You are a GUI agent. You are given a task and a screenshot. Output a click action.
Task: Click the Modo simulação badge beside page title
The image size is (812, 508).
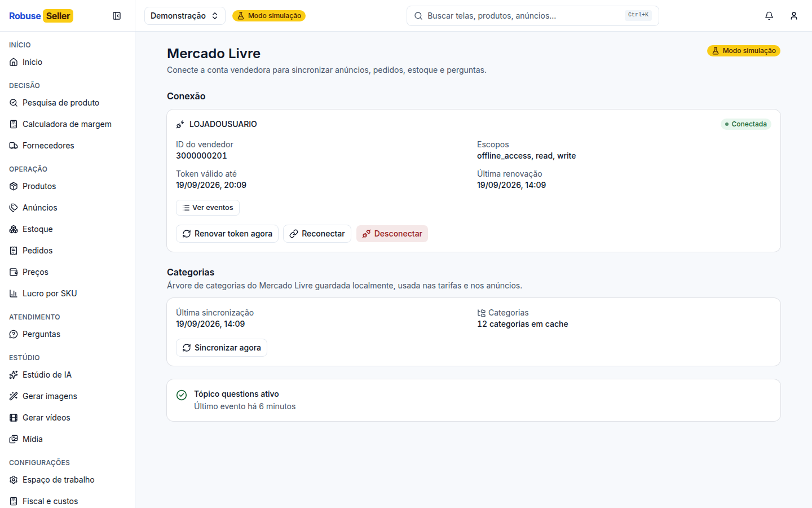coord(744,51)
